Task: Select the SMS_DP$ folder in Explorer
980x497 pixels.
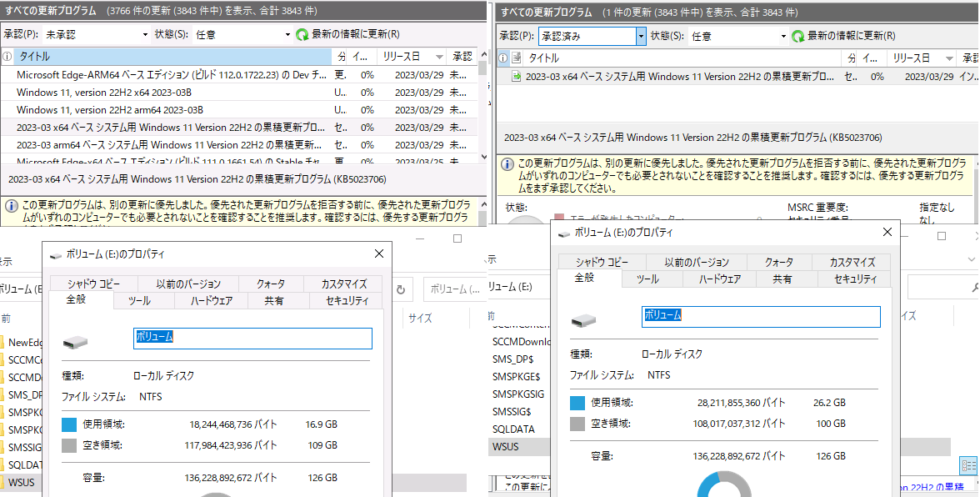Action: [x=513, y=359]
